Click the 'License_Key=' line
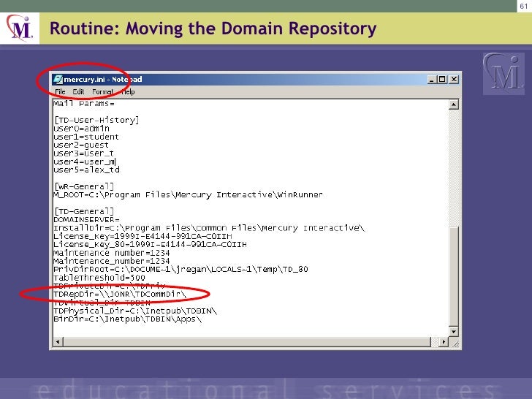Screen dimensions: 532x399 click(x=142, y=236)
